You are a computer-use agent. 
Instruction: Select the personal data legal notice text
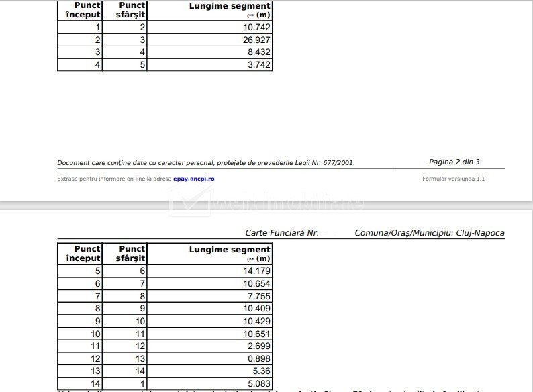click(x=205, y=162)
